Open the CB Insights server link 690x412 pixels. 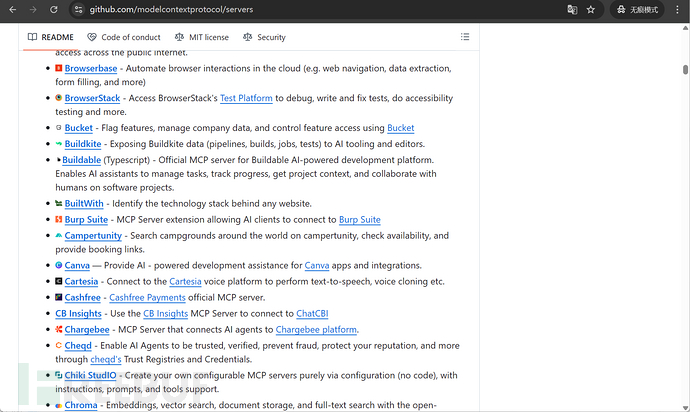(x=78, y=313)
